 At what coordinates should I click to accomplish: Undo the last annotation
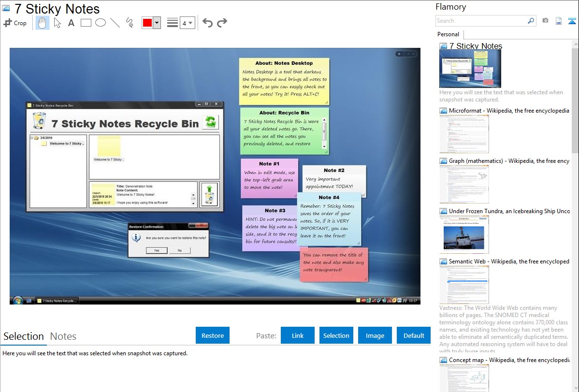pyautogui.click(x=207, y=23)
